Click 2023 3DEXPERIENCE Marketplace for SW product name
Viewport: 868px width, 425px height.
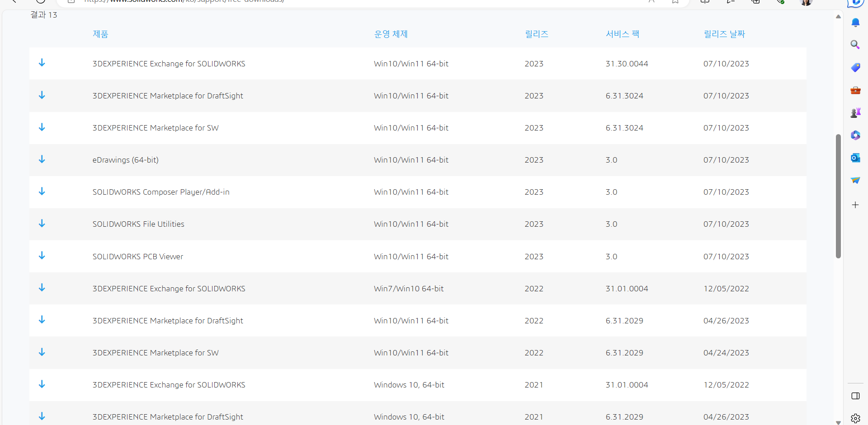pyautogui.click(x=156, y=128)
